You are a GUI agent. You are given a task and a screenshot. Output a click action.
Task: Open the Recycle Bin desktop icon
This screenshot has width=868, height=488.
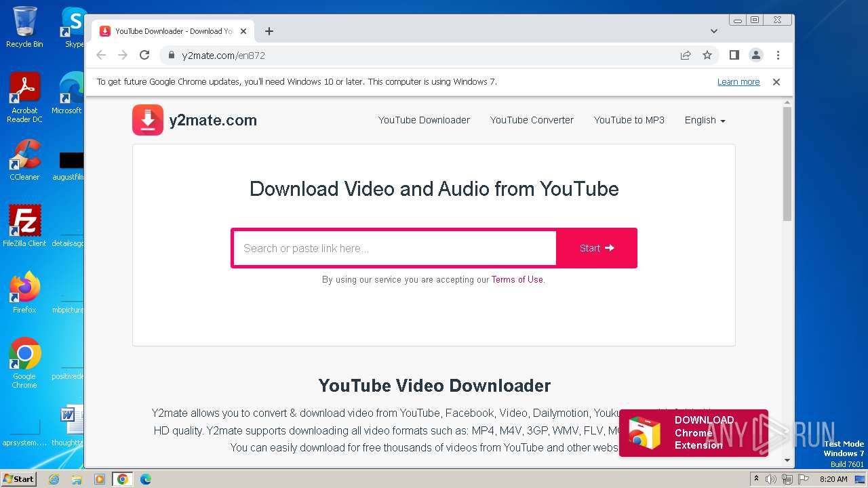pyautogui.click(x=24, y=27)
